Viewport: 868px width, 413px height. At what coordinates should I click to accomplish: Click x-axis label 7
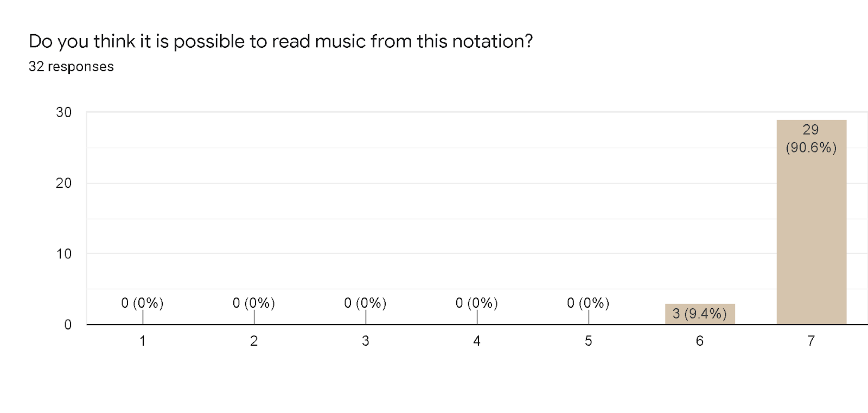click(811, 341)
